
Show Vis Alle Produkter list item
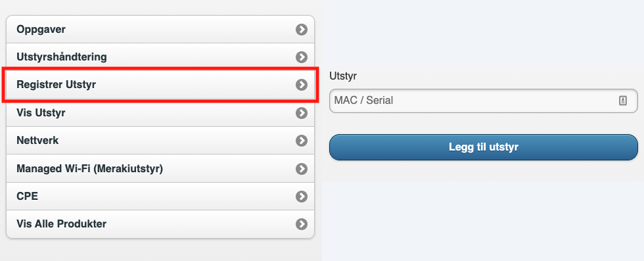[160, 224]
